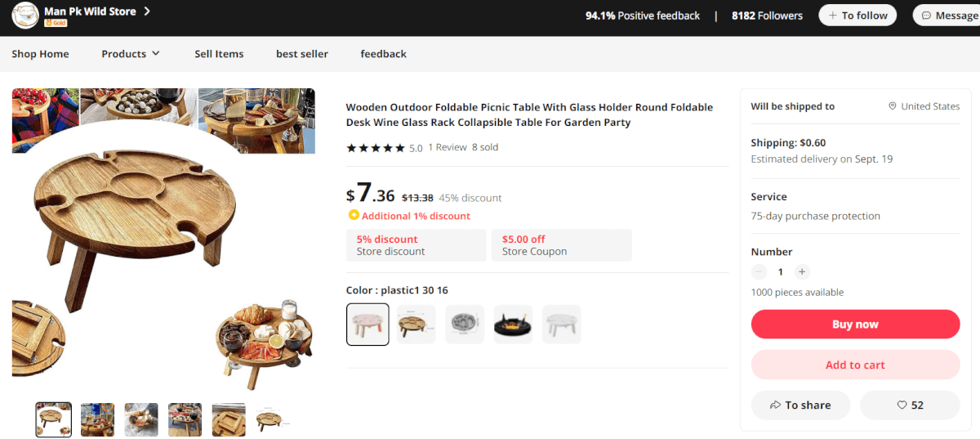Screen dimensions: 980x439
Task: Choose the black tray color variant
Action: point(513,325)
